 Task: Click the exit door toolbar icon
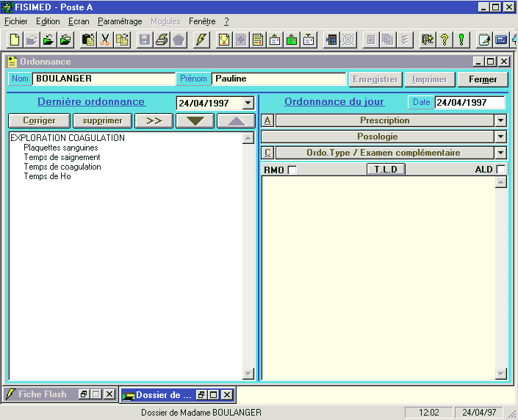tap(428, 40)
